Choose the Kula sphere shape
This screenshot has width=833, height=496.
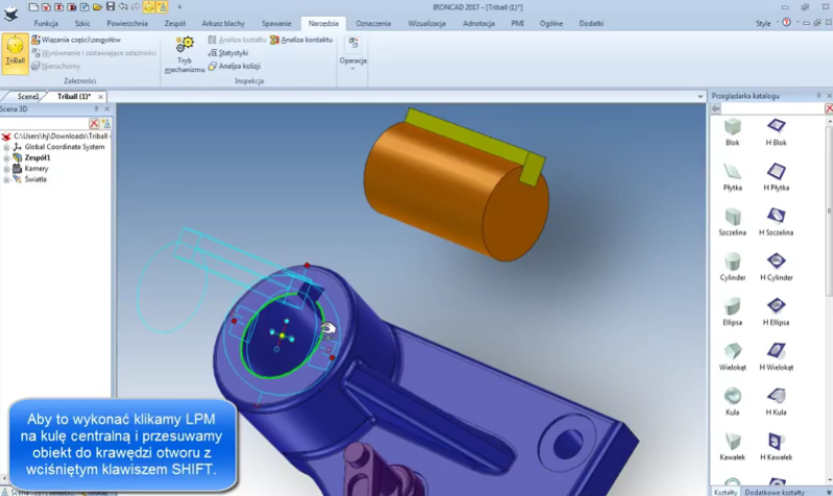[733, 397]
